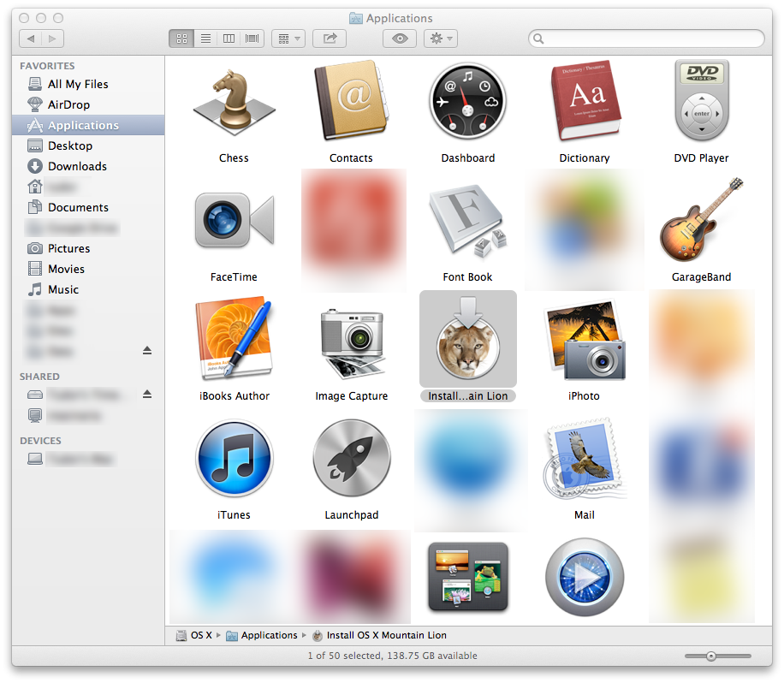Screen dimensions: 784x683
Task: Select the GarageBand guitar icon
Action: pos(701,220)
